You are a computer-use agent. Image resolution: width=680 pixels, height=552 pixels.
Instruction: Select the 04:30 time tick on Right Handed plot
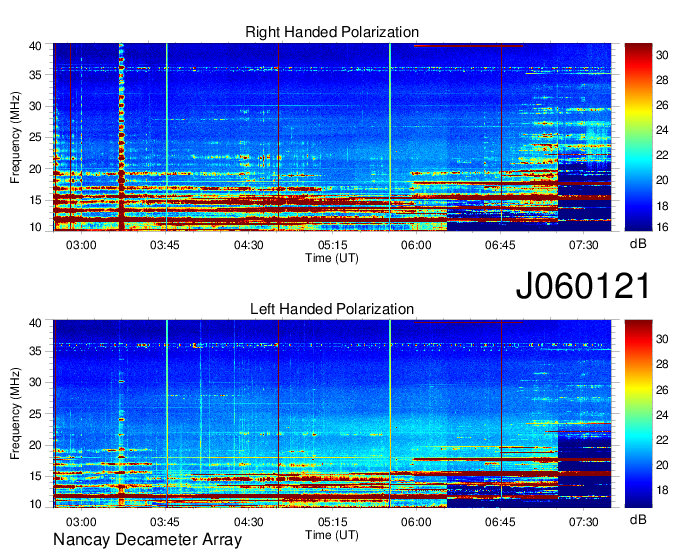point(248,245)
